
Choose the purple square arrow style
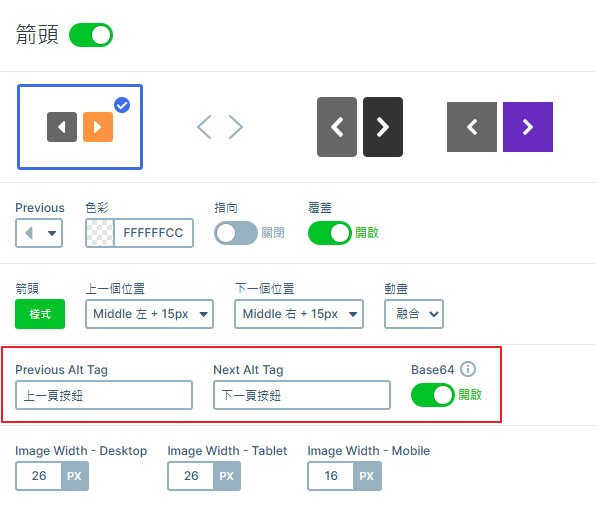(x=500, y=127)
